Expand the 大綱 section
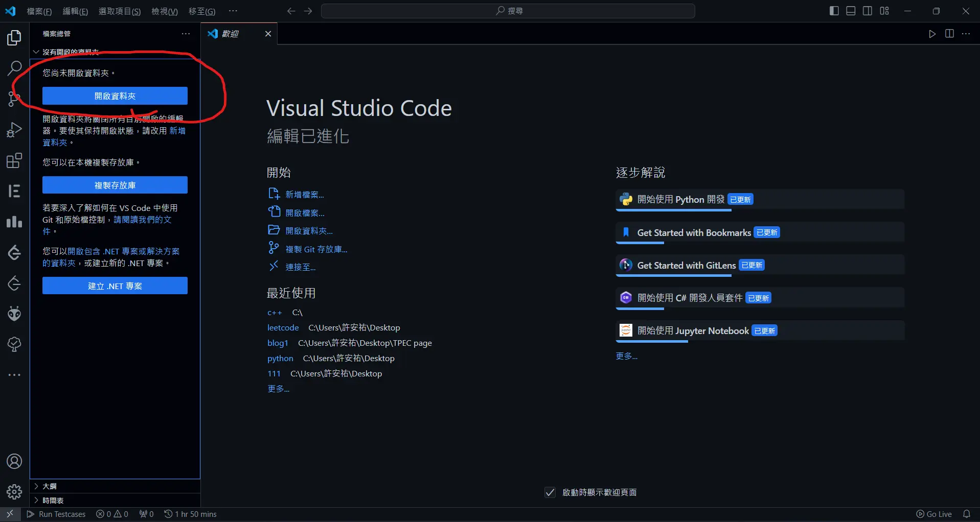980x522 pixels. click(50, 486)
